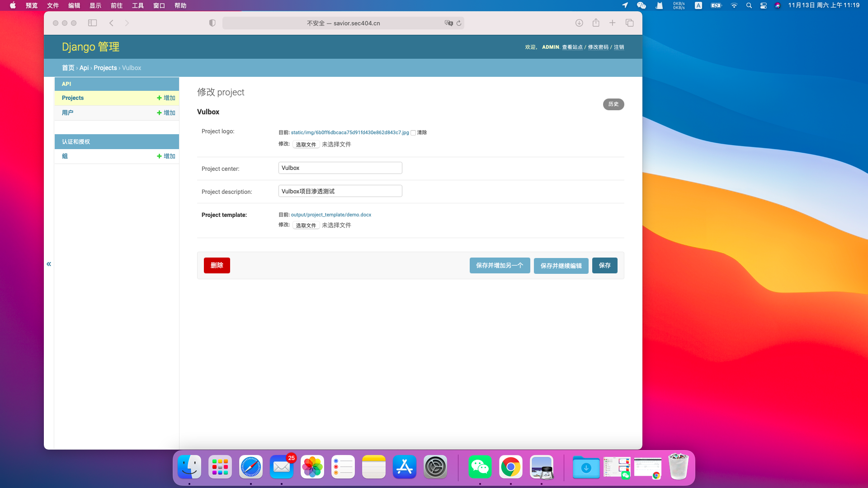Open Chrome from the Dock
Image resolution: width=868 pixels, height=488 pixels.
pos(510,467)
